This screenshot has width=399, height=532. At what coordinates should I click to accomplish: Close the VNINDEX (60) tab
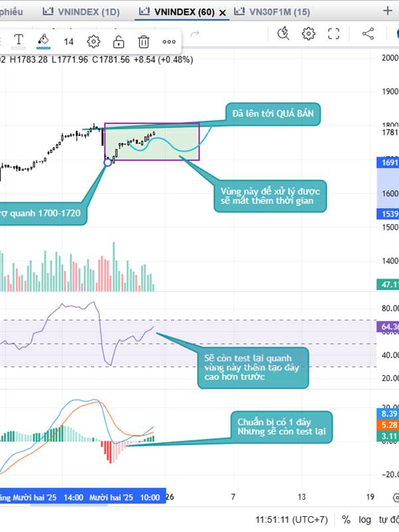222,12
